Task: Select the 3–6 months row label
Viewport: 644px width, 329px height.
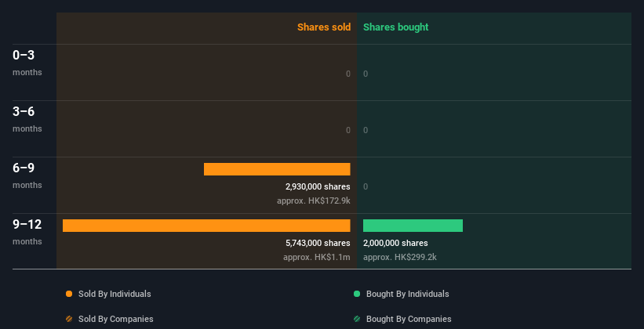Action: pyautogui.click(x=27, y=119)
